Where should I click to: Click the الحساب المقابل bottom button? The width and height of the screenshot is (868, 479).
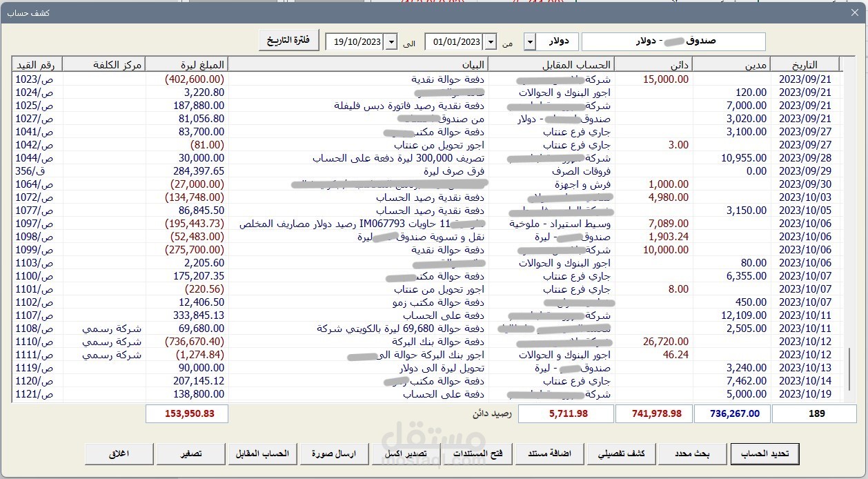[x=262, y=453]
